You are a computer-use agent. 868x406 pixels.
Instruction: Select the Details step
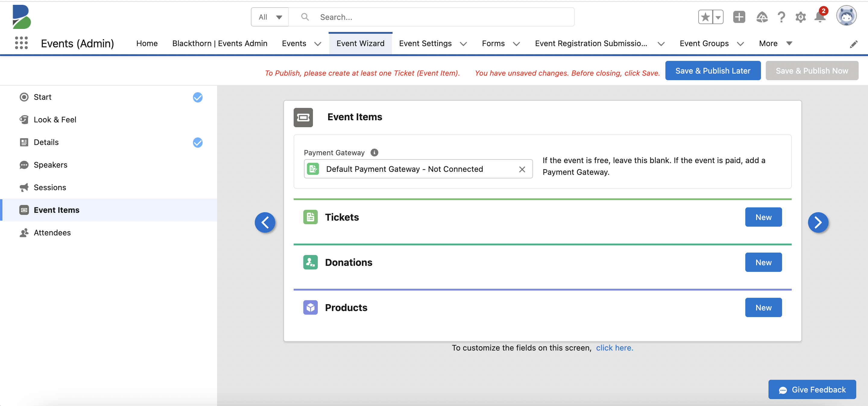[x=109, y=142]
